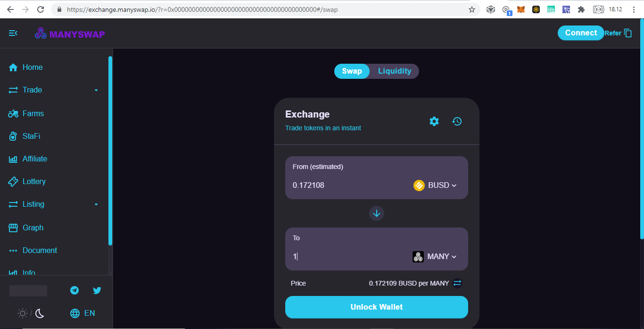This screenshot has height=329, width=644.
Task: Click the "0.172109 BUSD per MANY" price text
Action: 409,283
